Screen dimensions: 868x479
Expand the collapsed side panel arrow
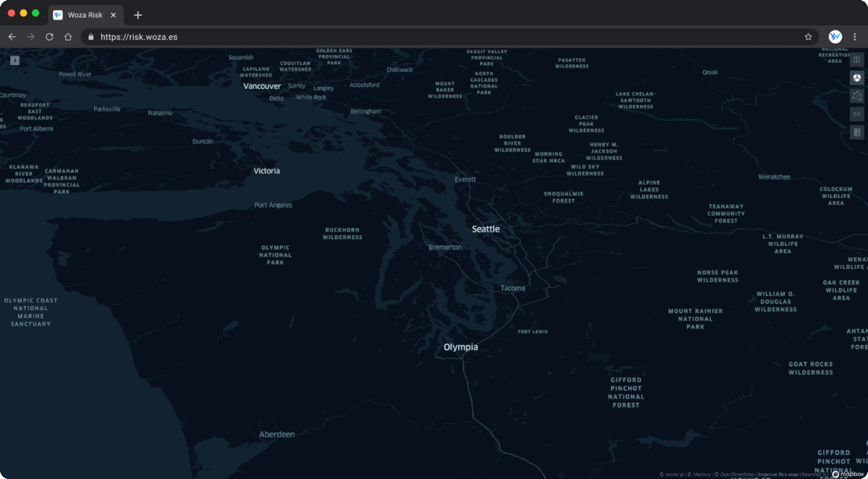point(14,61)
